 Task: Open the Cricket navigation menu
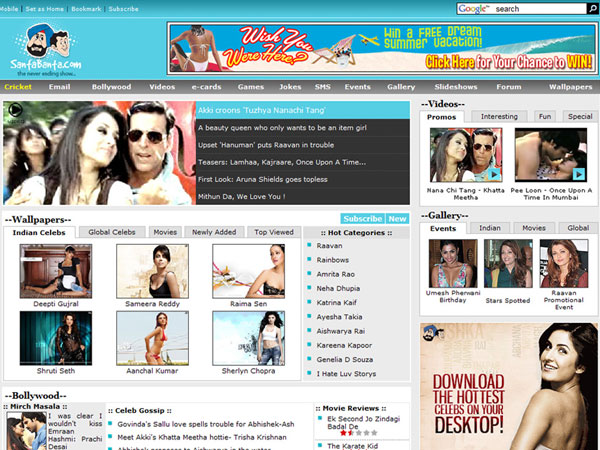click(18, 87)
